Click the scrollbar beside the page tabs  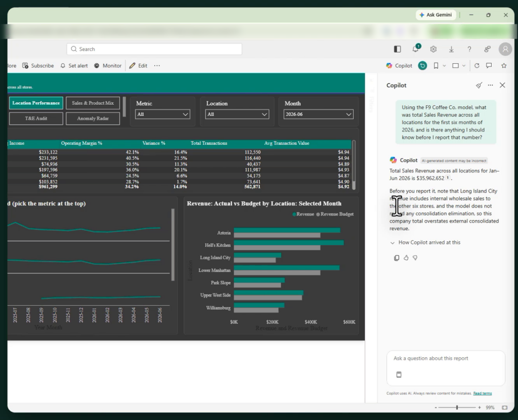[124, 107]
